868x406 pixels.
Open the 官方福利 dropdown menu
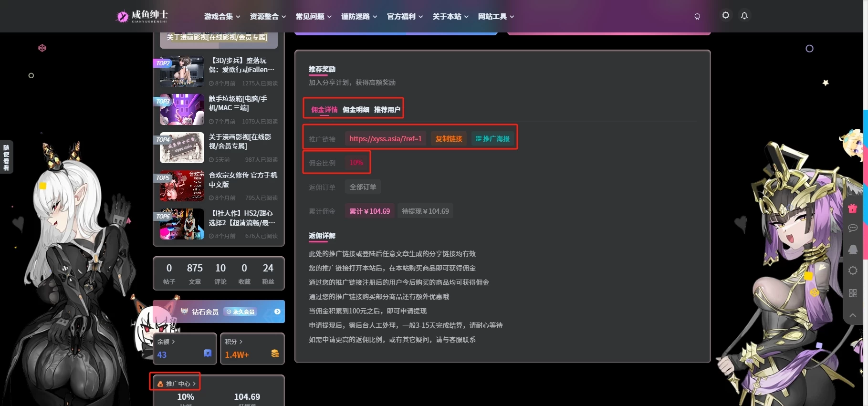click(405, 17)
